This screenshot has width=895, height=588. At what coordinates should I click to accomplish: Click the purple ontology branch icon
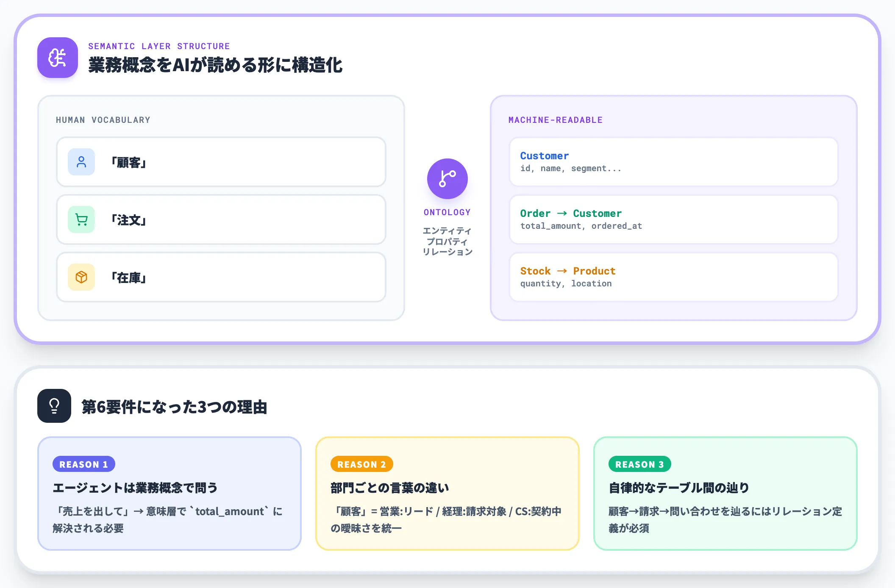tap(447, 179)
